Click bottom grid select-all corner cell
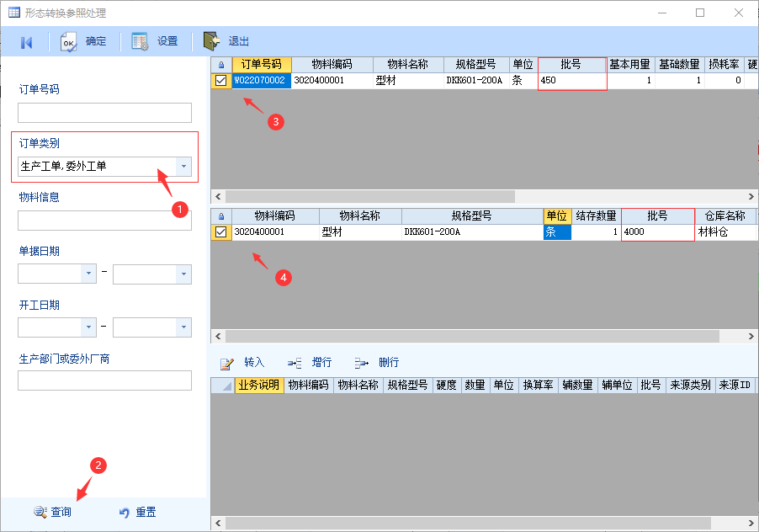759x532 pixels. tap(223, 386)
